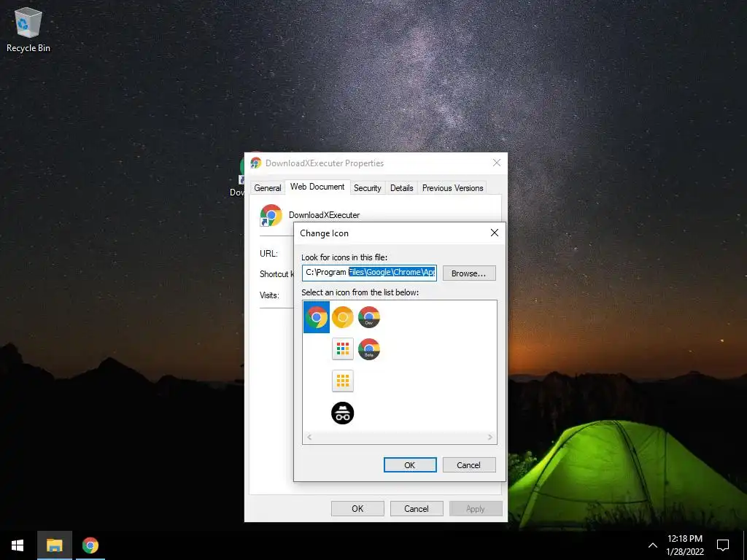Launch Chrome from the taskbar
Viewport: 747px width, 560px height.
coord(90,545)
